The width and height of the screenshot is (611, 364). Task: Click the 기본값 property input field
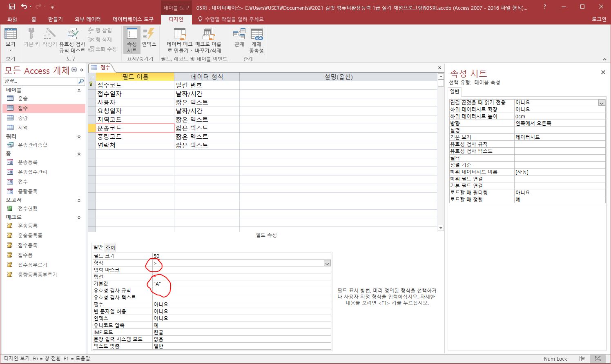click(x=241, y=284)
